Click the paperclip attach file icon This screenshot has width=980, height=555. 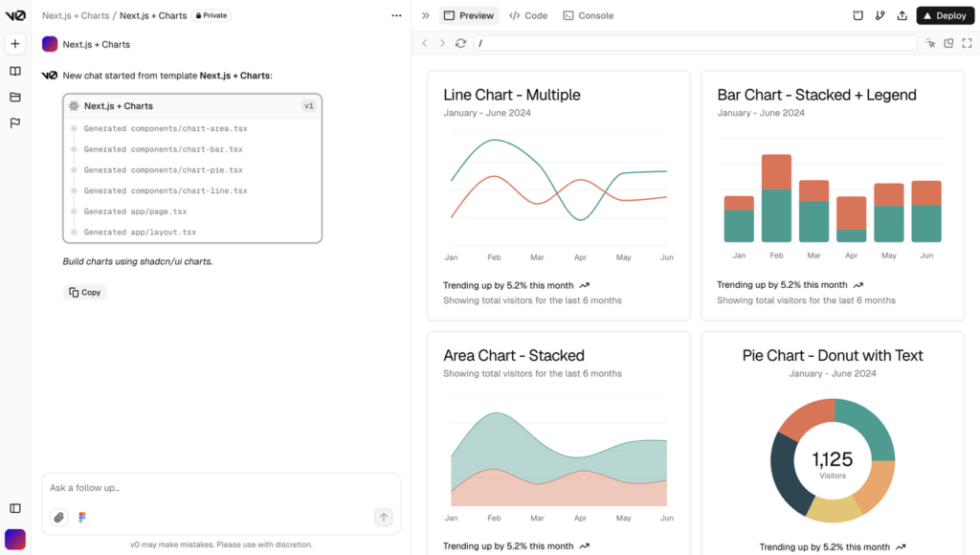point(59,518)
